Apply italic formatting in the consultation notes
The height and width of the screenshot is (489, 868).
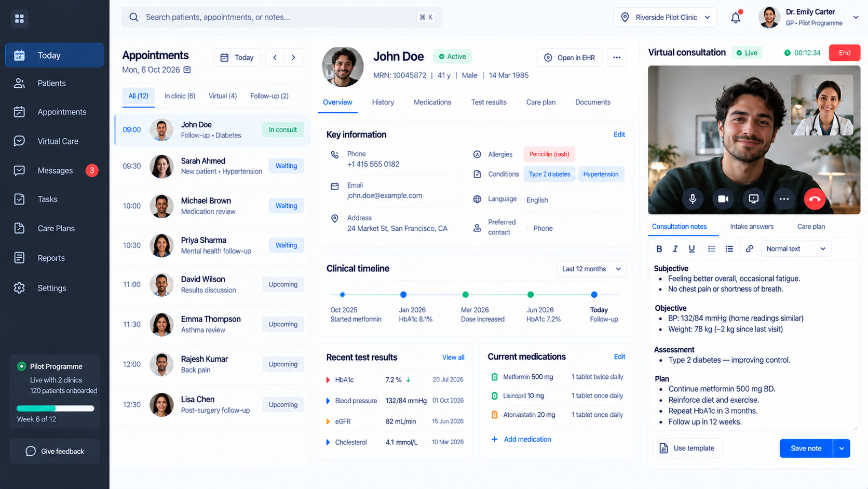pyautogui.click(x=675, y=249)
